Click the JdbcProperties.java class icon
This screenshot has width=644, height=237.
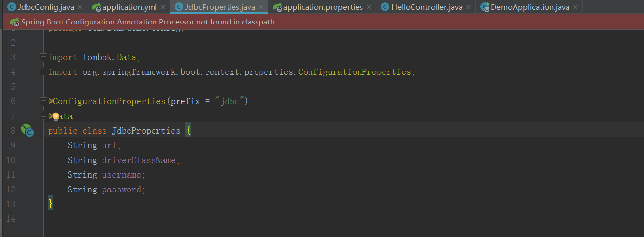179,7
